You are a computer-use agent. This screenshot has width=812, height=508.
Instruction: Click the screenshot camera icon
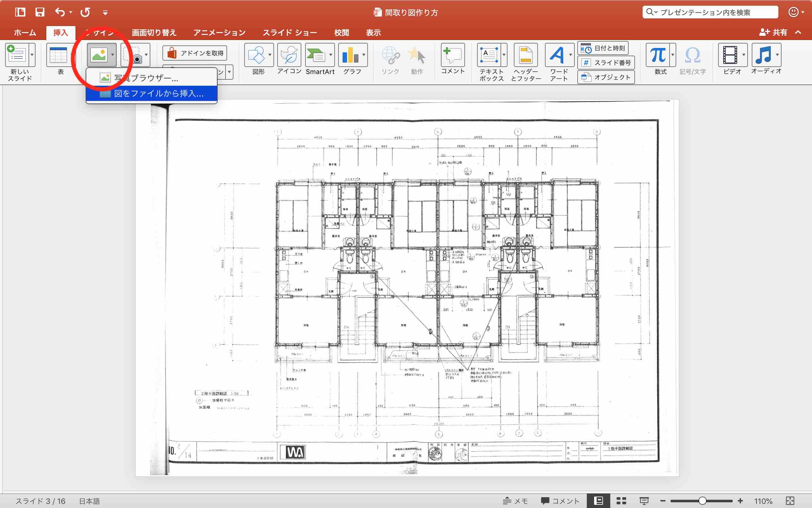[132, 55]
